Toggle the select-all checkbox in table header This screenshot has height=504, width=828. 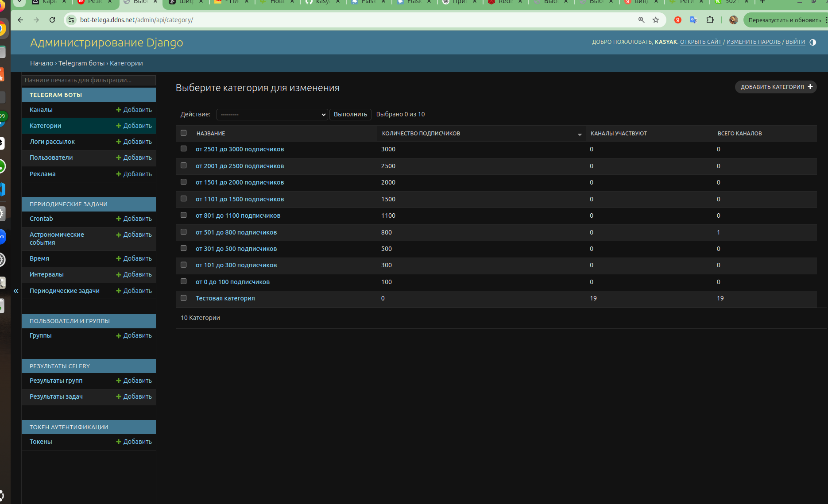pos(184,133)
